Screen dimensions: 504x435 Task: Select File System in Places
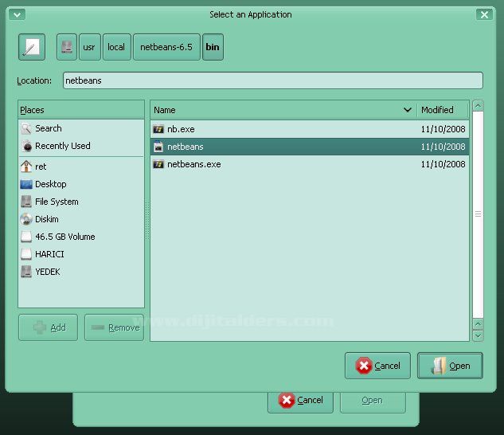coord(81,202)
